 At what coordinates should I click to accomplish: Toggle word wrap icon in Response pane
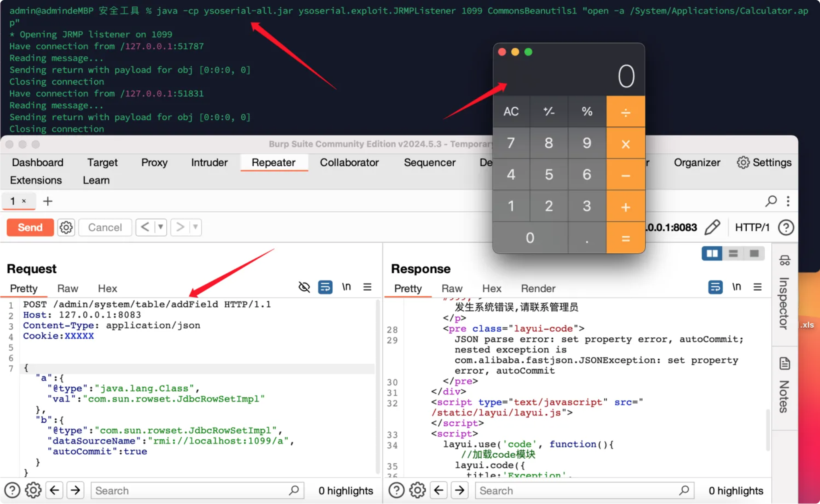click(715, 287)
